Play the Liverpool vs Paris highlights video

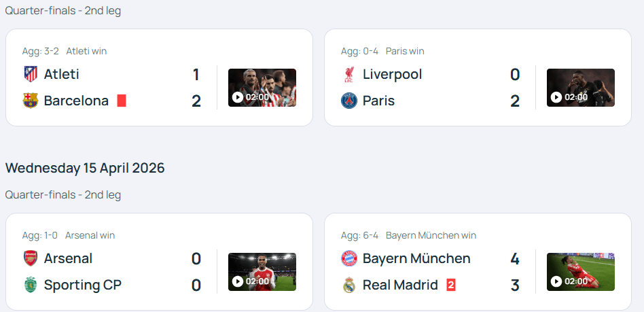pos(580,88)
